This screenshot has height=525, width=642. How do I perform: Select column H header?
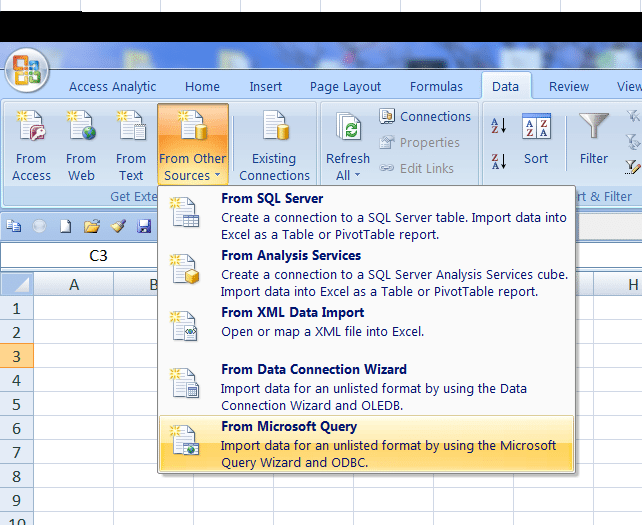coord(618,284)
